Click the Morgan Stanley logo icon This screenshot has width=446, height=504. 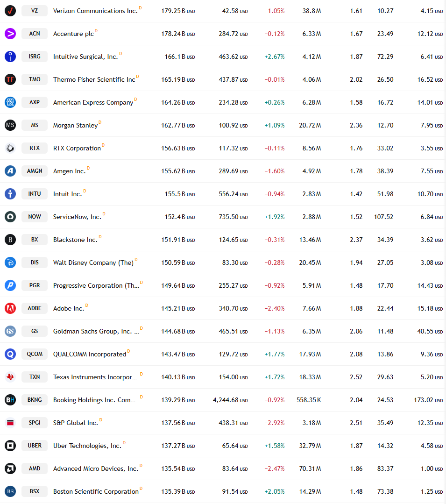(x=10, y=125)
